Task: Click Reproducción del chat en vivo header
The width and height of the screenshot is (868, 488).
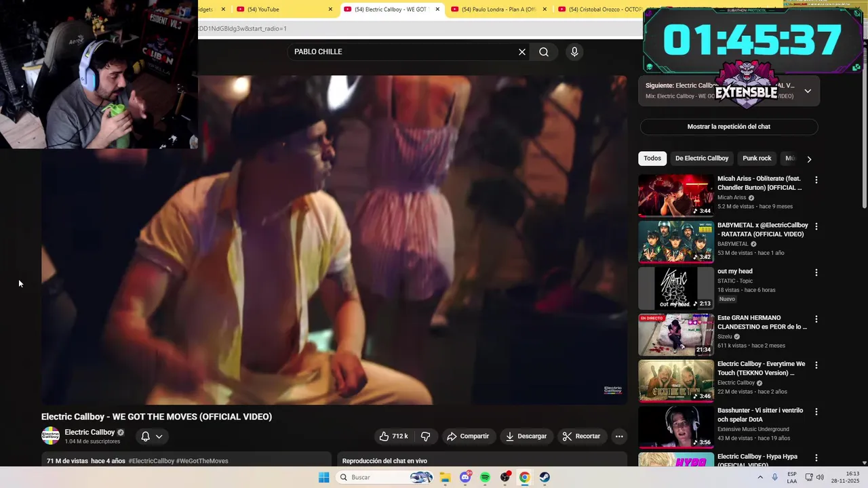Action: [384, 461]
